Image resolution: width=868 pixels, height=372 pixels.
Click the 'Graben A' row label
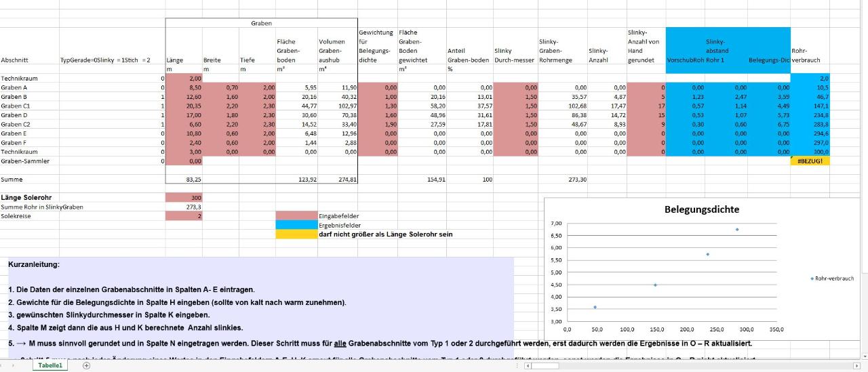14,87
